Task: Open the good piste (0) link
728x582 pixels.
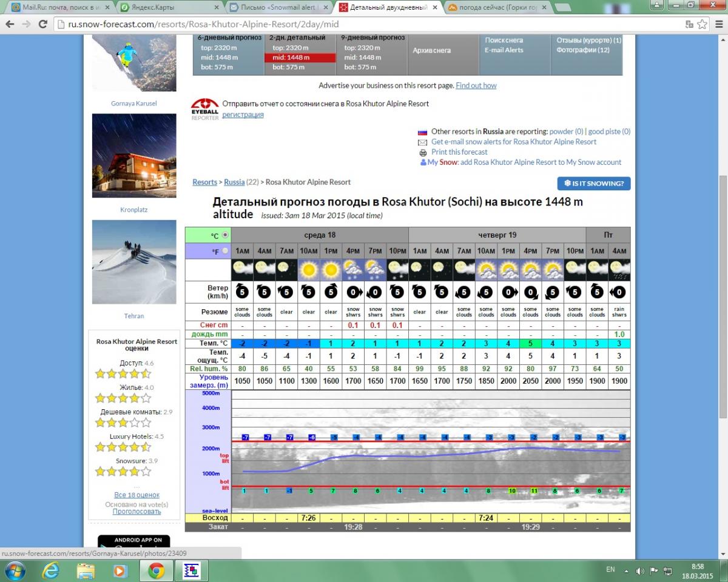Action: 609,132
